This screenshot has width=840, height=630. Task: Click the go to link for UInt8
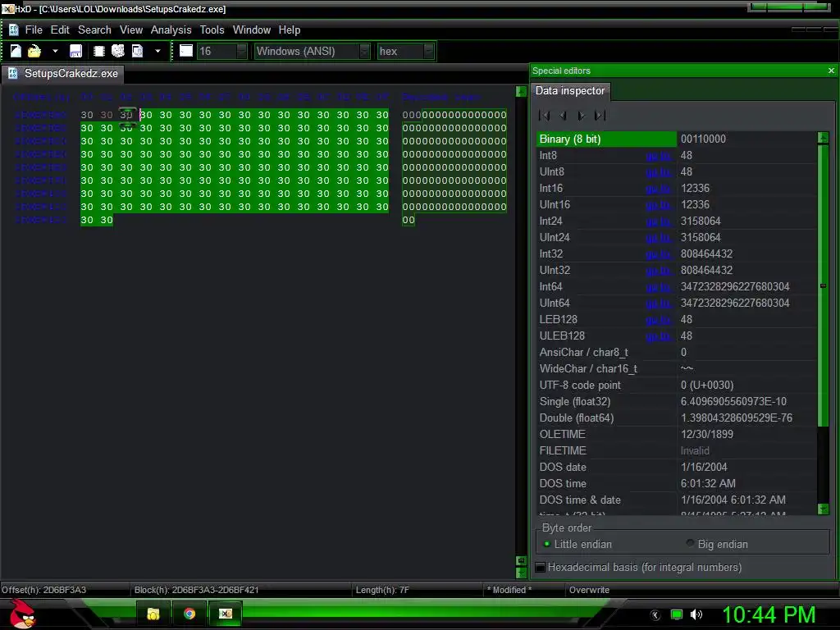659,172
